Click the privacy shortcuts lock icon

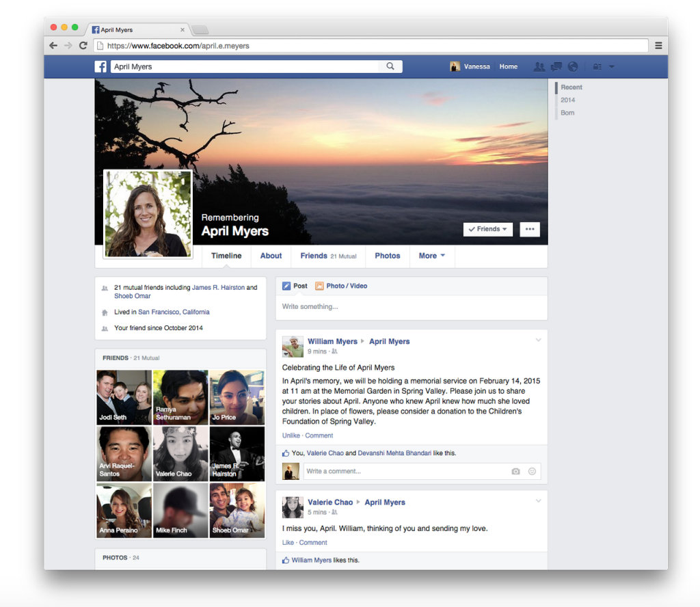tap(597, 67)
